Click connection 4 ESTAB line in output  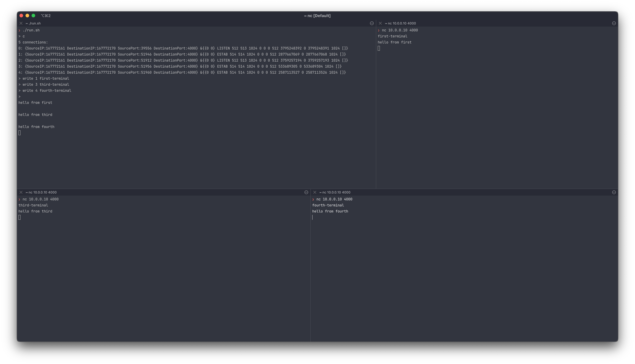pos(182,72)
